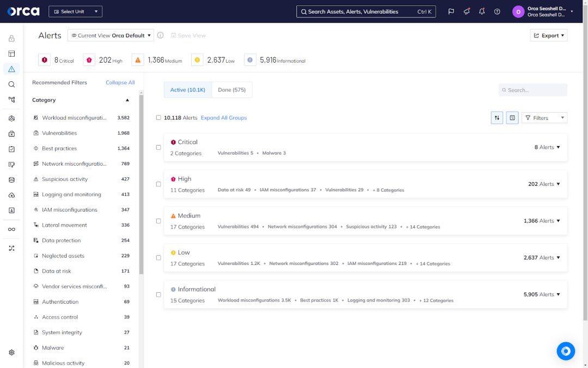Collapse the Category filter section arrow
This screenshot has width=588, height=368.
point(127,100)
